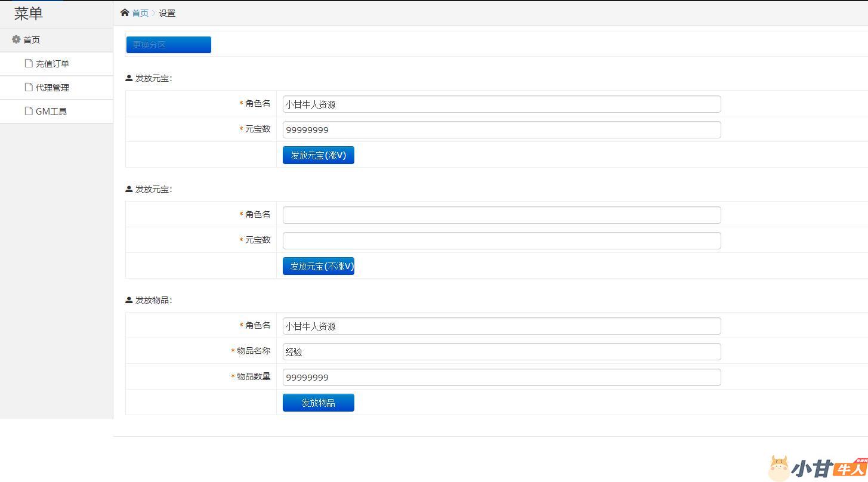Open the 充值订单 menu item
Image resolution: width=868 pixels, height=482 pixels.
(52, 64)
